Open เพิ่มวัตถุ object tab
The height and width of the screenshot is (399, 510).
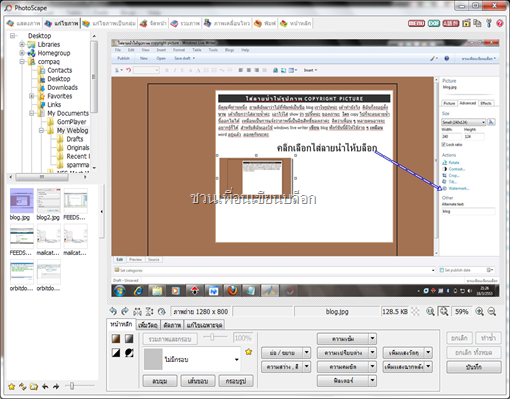pos(148,325)
